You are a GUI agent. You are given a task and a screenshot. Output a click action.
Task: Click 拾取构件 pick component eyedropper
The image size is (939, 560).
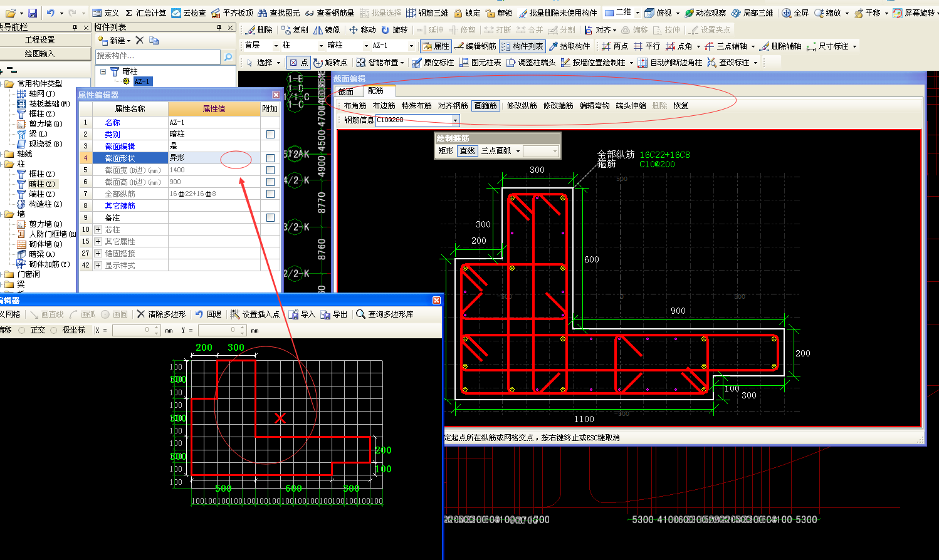(x=569, y=46)
